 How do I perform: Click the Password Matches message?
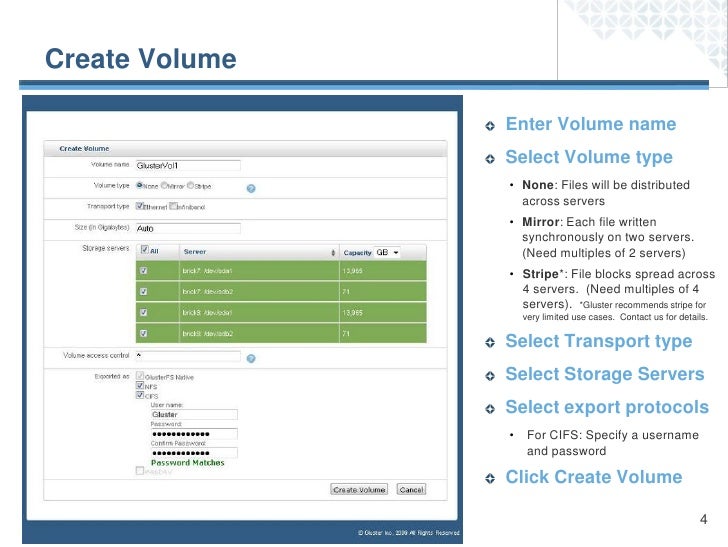click(x=188, y=462)
